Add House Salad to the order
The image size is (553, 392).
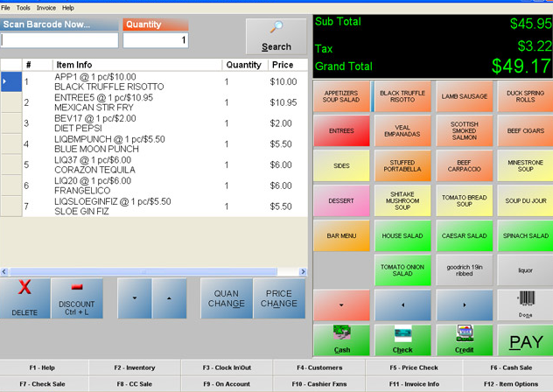[402, 235]
